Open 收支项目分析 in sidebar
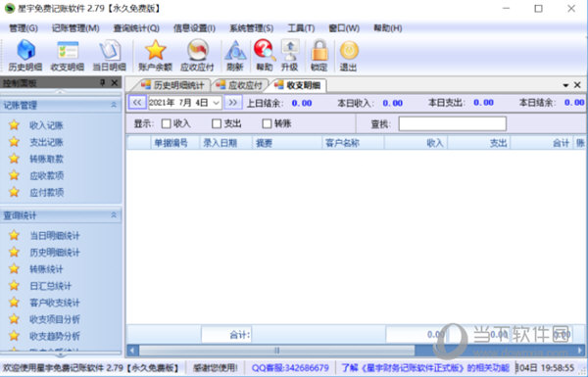This screenshot has height=377, width=588. point(55,319)
